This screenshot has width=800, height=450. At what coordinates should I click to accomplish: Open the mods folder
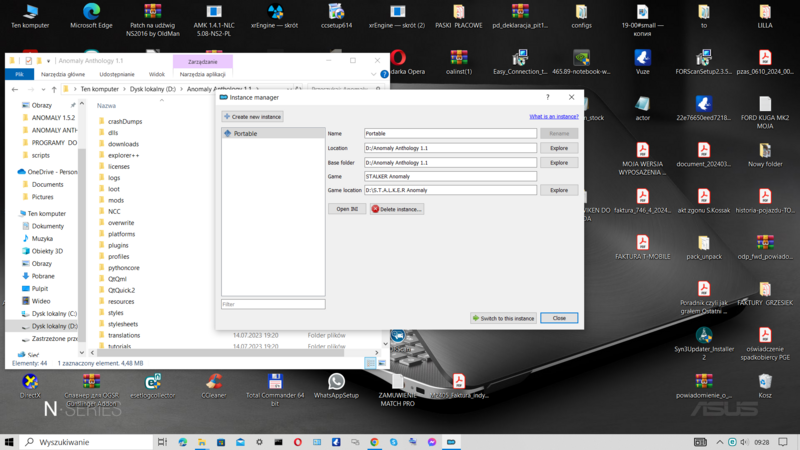(116, 200)
